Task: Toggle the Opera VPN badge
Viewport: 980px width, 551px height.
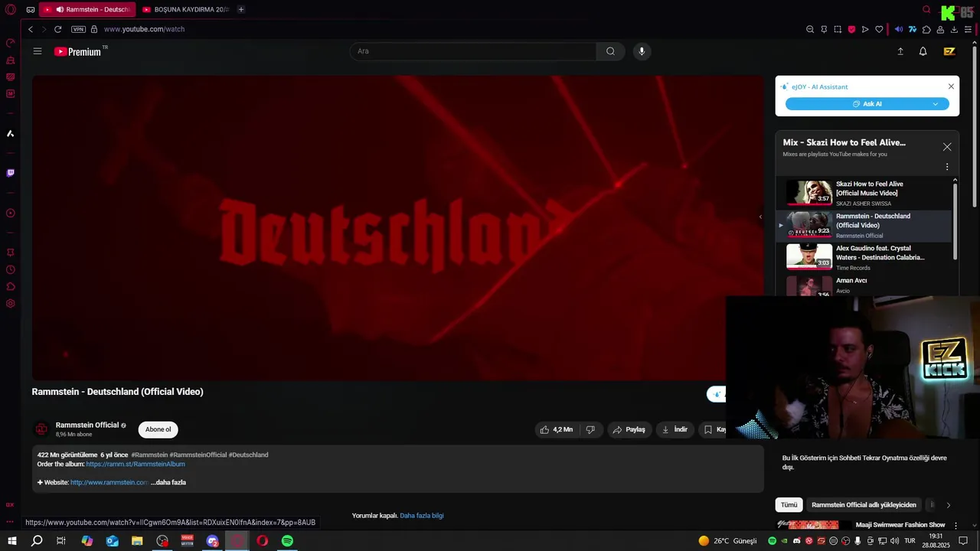Action: click(x=78, y=29)
